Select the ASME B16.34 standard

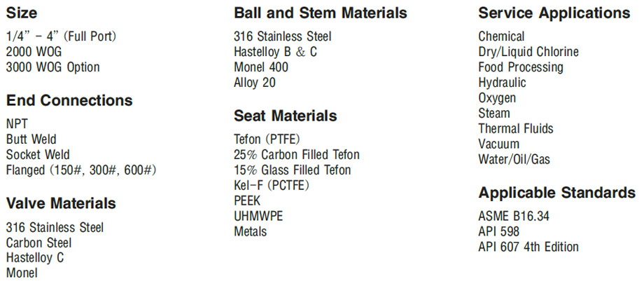(x=514, y=216)
